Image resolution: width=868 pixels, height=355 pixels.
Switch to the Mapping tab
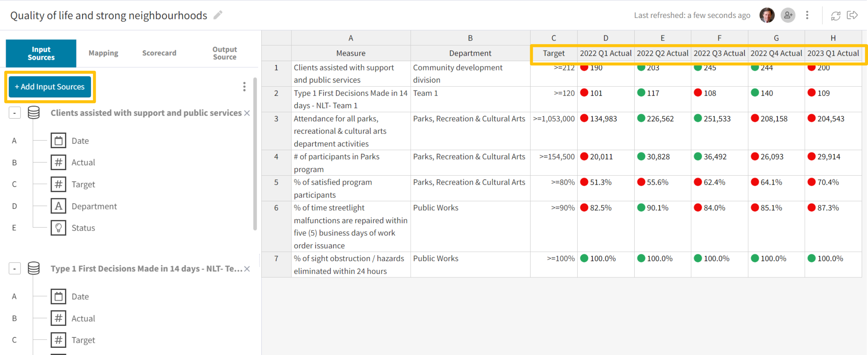tap(103, 53)
